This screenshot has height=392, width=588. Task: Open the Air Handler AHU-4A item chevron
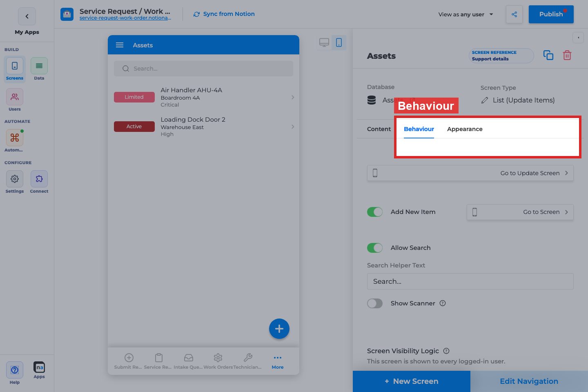(x=293, y=97)
